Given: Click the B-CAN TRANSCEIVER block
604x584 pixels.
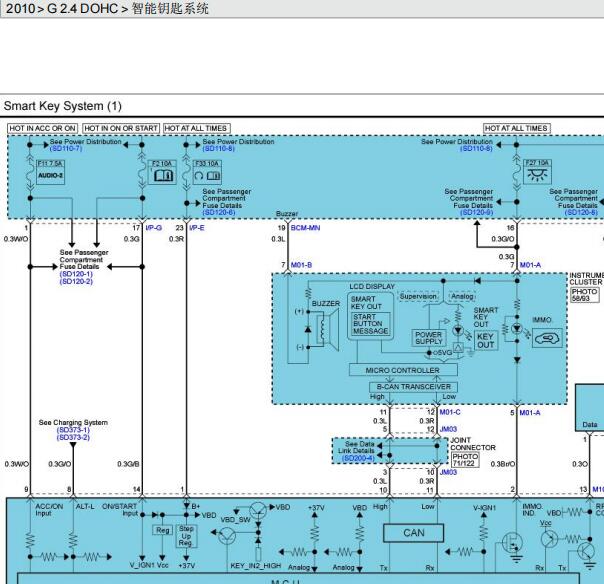Looking at the screenshot, I should tap(413, 386).
